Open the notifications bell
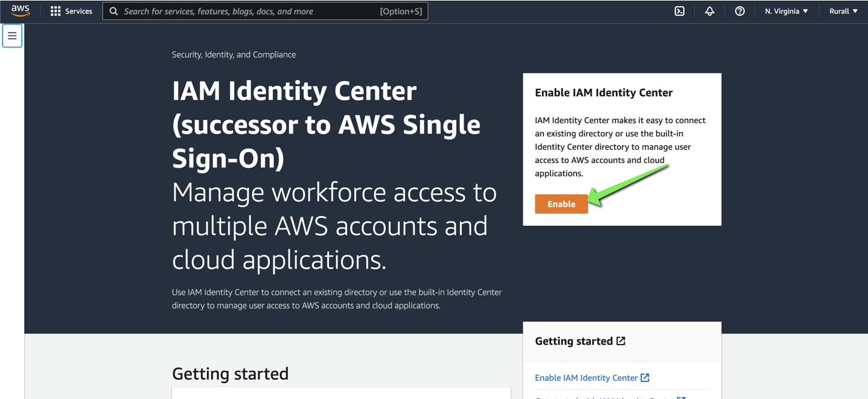Image resolution: width=868 pixels, height=399 pixels. (710, 11)
